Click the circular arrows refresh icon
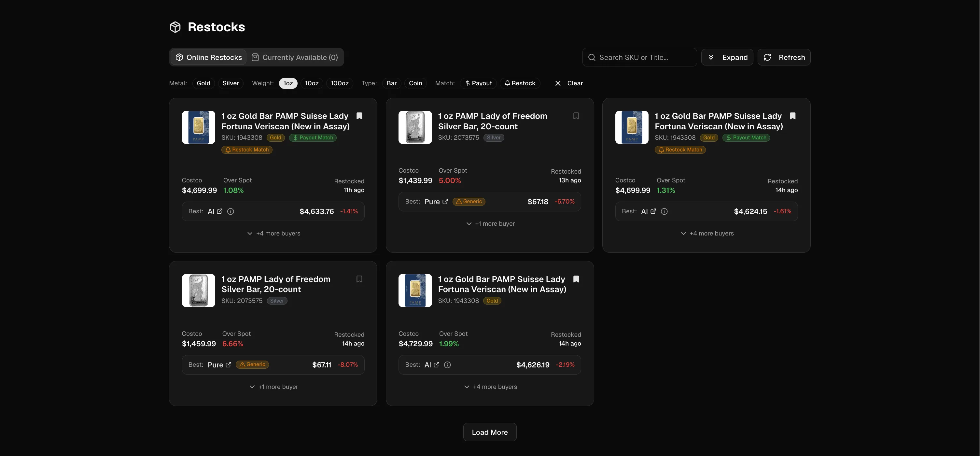 [x=767, y=57]
